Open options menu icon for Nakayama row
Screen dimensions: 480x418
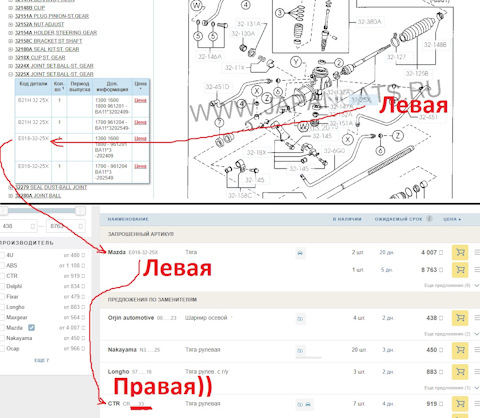coord(477,350)
